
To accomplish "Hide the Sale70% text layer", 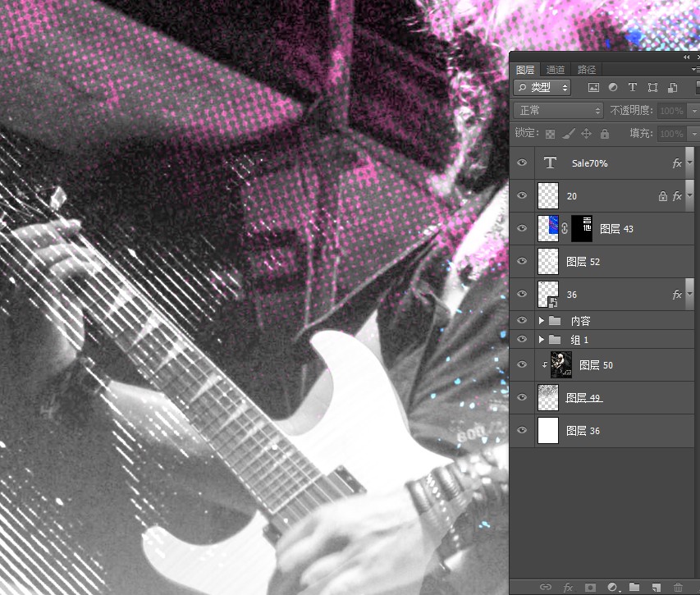I will point(522,163).
